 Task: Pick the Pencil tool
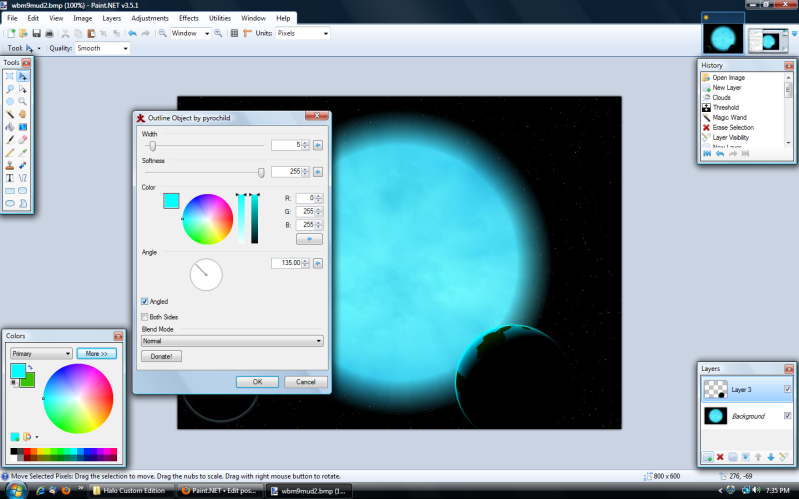[10, 152]
